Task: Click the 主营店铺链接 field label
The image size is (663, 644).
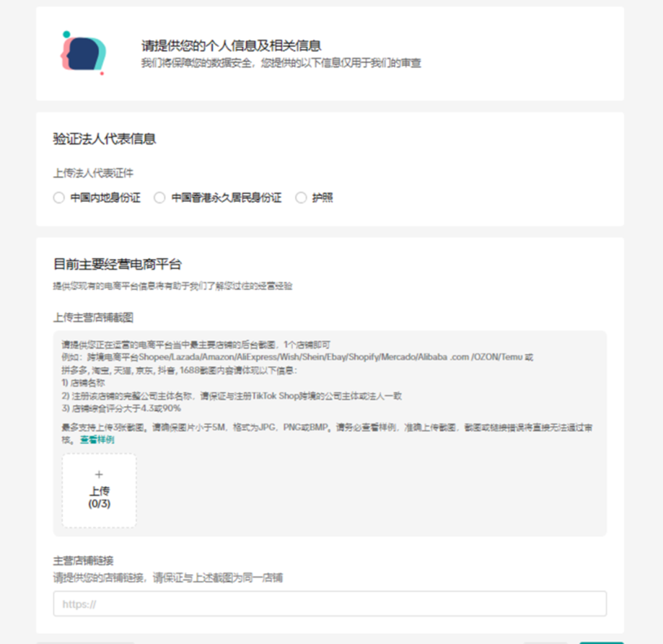Action: point(84,560)
